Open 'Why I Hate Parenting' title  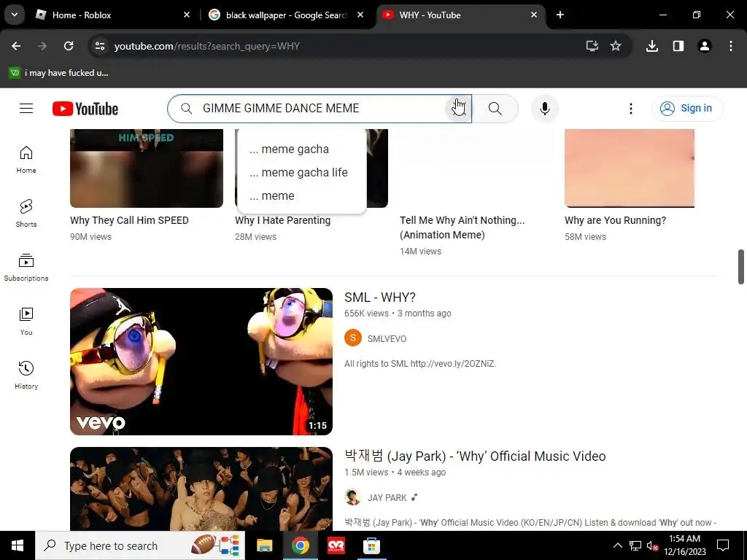pyautogui.click(x=282, y=220)
